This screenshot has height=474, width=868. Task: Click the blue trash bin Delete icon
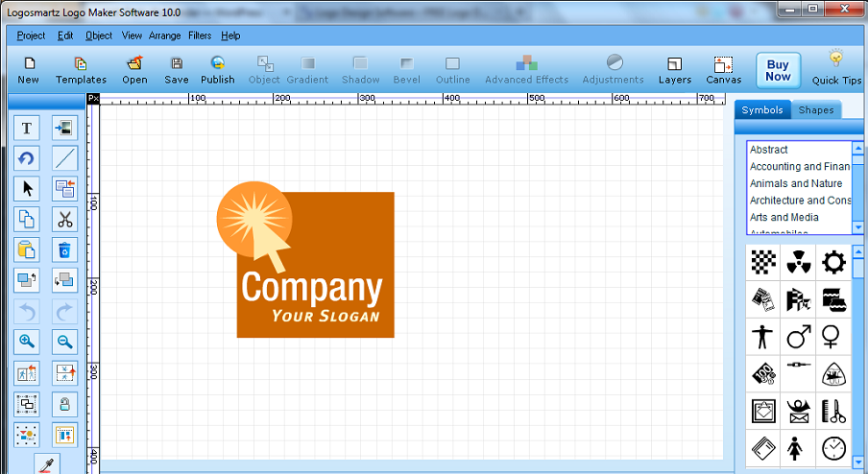click(x=64, y=250)
